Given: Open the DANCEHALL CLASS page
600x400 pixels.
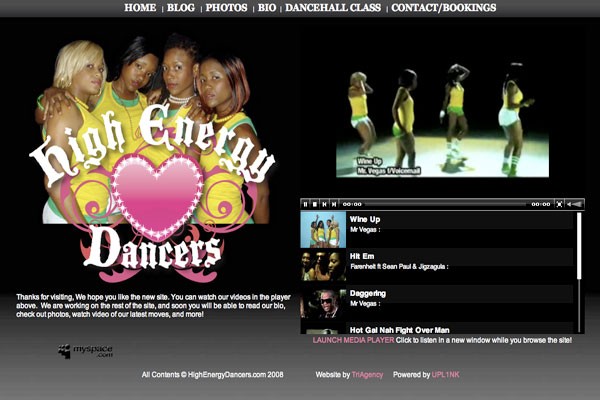Looking at the screenshot, I should point(333,8).
